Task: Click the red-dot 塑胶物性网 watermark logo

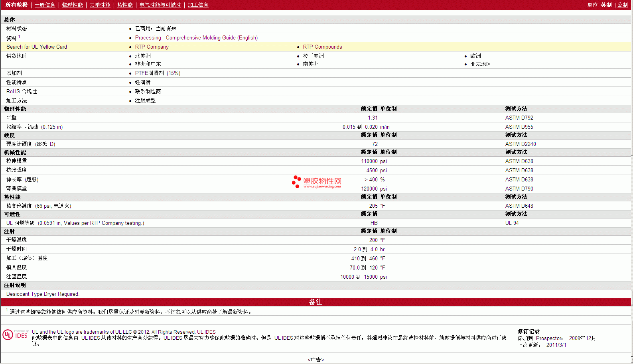Action: coord(317,182)
